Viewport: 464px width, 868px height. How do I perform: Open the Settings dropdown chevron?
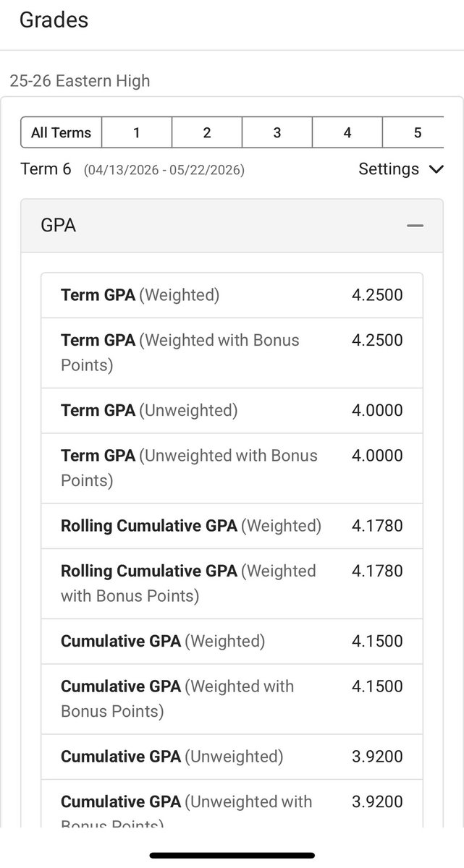click(x=436, y=169)
